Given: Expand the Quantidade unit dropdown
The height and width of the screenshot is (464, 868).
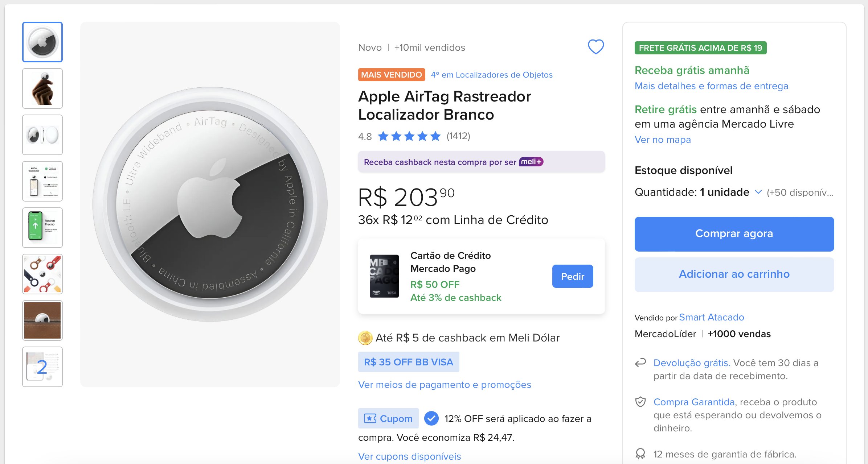Looking at the screenshot, I should (758, 192).
